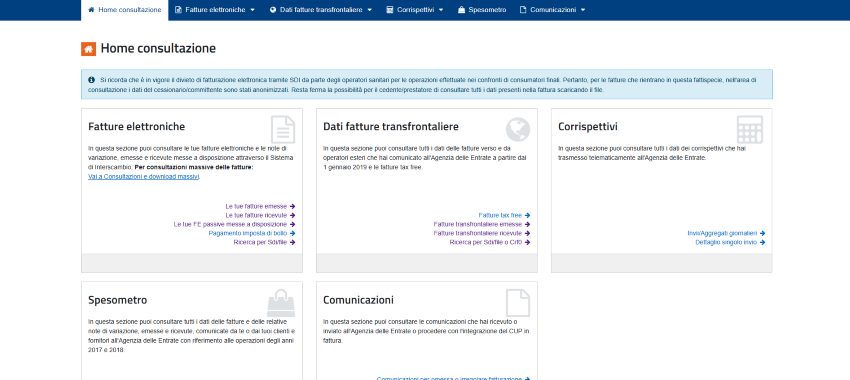850x380 pixels.
Task: Open Invii/Aggregati giornalieri link
Action: click(x=726, y=233)
